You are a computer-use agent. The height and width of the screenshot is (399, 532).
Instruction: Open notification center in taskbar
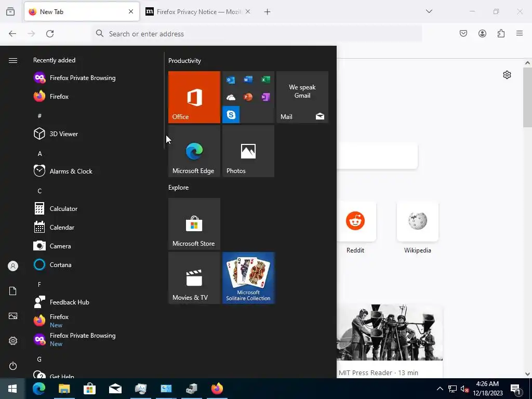tap(516, 389)
